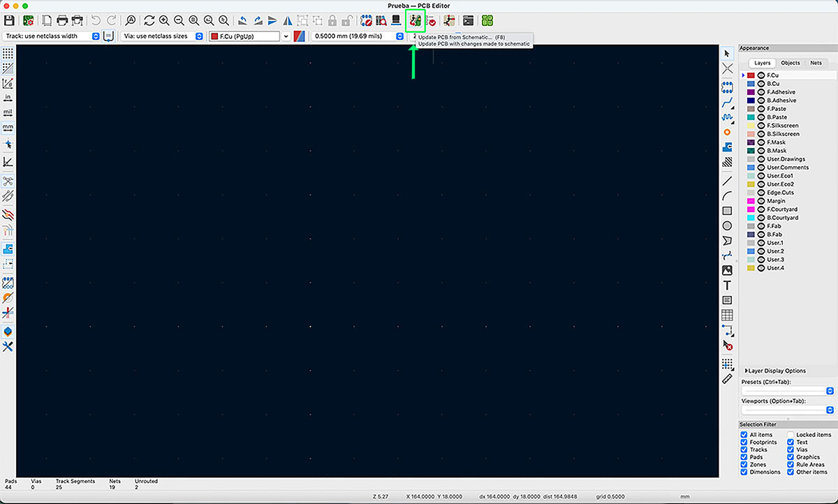Click the F.Cu red color swatch
The image size is (838, 504).
tap(751, 75)
